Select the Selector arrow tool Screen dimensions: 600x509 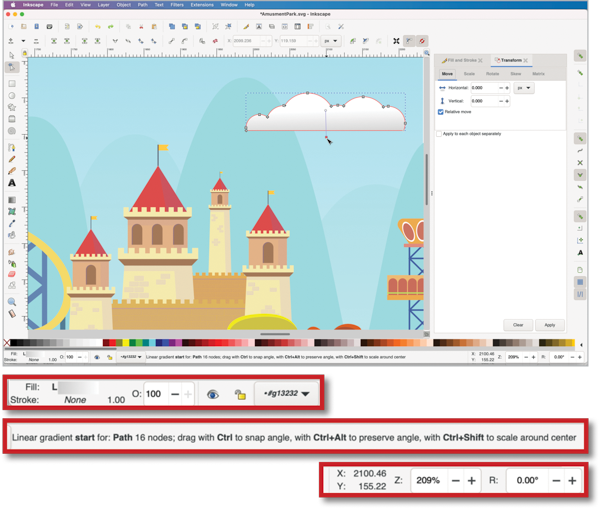[11, 55]
